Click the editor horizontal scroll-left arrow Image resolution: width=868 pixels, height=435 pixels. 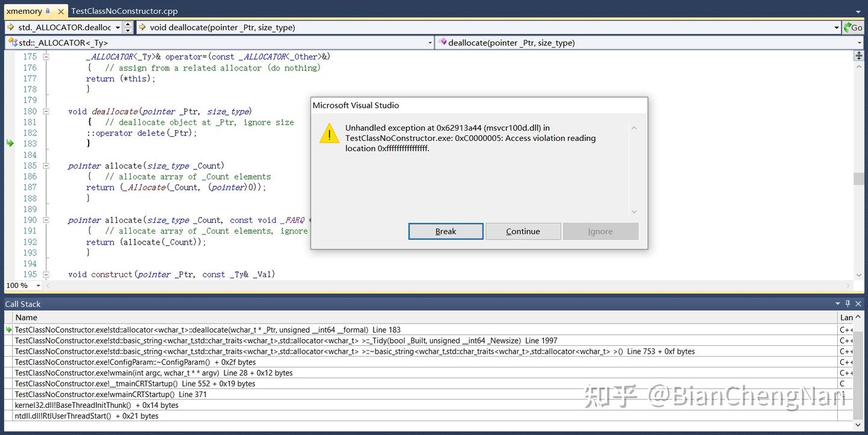click(49, 286)
